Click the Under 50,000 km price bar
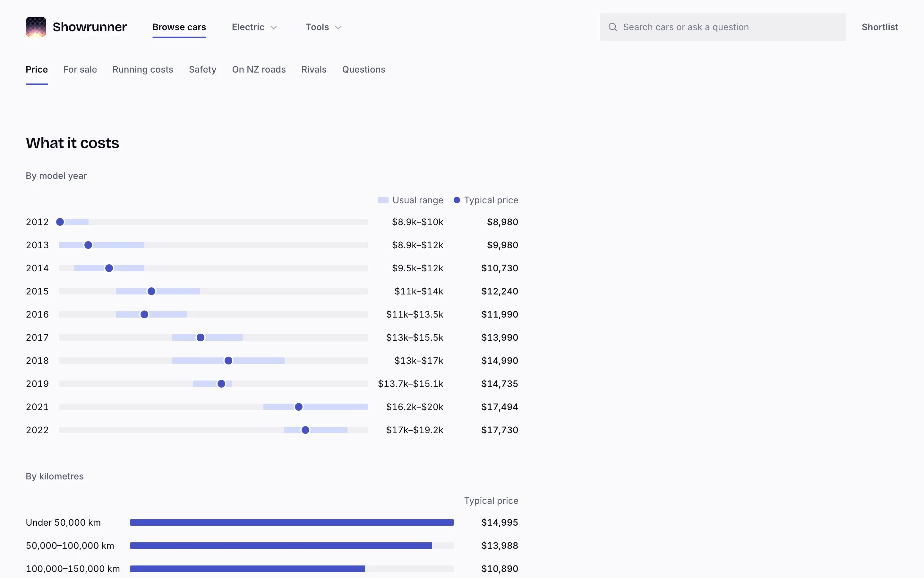Viewport: 924px width, 578px height. [x=292, y=522]
